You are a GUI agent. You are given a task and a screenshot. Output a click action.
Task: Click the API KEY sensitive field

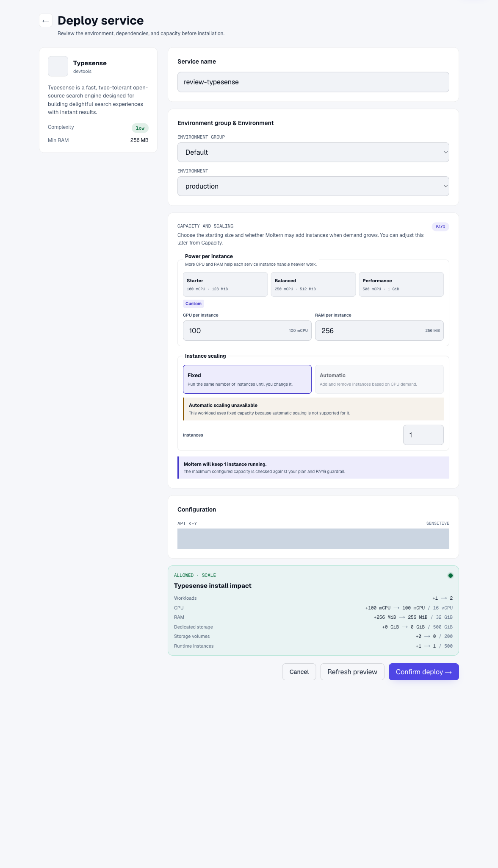[x=313, y=539]
